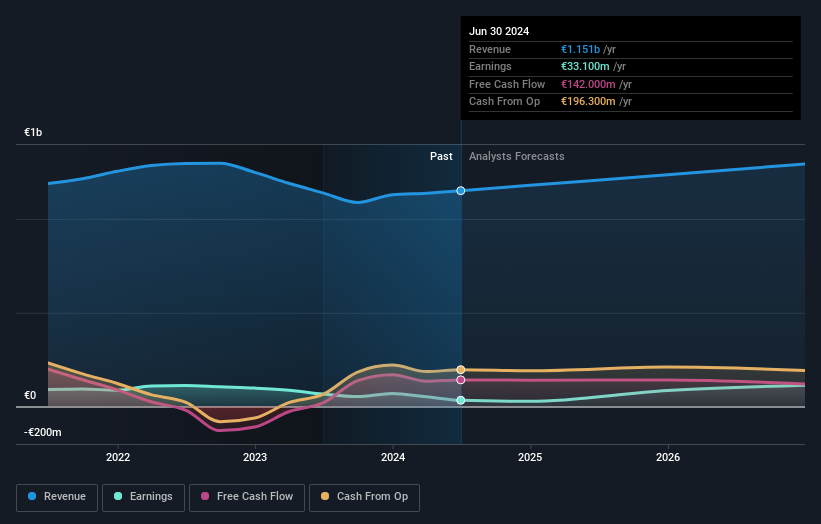Toggle the Free Cash Flow legend series

[247, 497]
